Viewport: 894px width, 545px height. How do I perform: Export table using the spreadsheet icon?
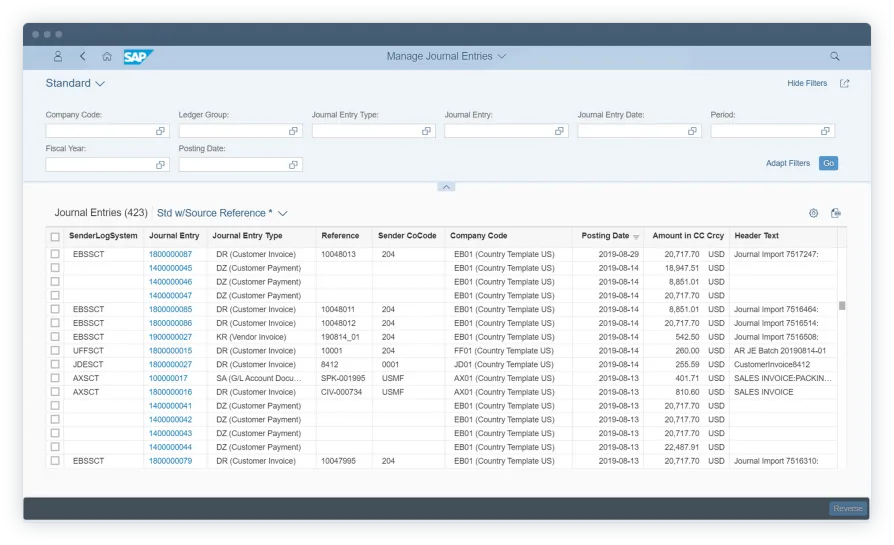pos(836,213)
